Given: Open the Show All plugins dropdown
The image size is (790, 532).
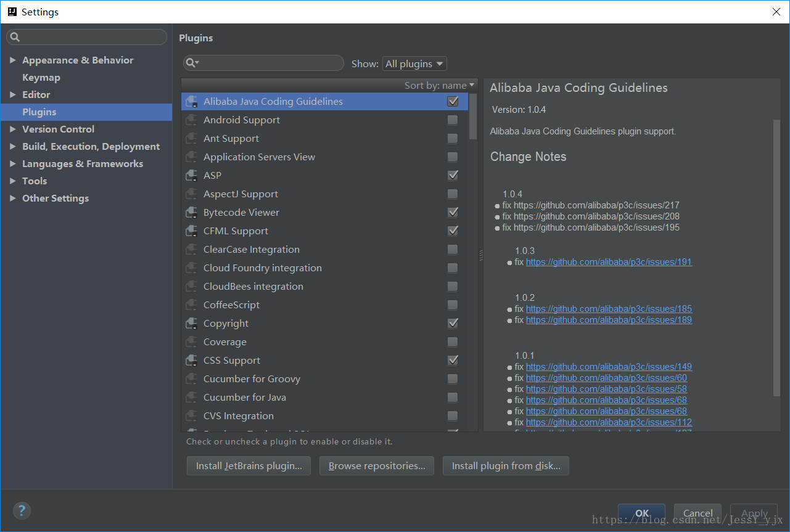Looking at the screenshot, I should click(x=414, y=63).
